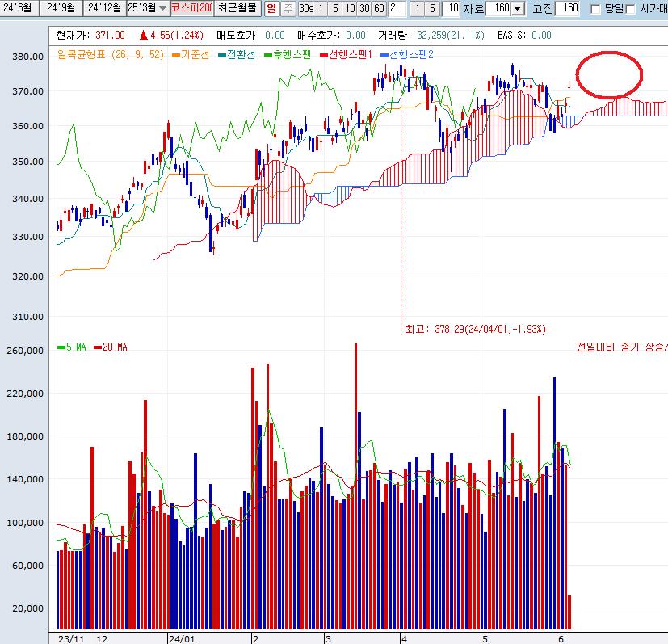Select the daily (일) chart period button
Screen dimensions: 668x644
[x=271, y=8]
